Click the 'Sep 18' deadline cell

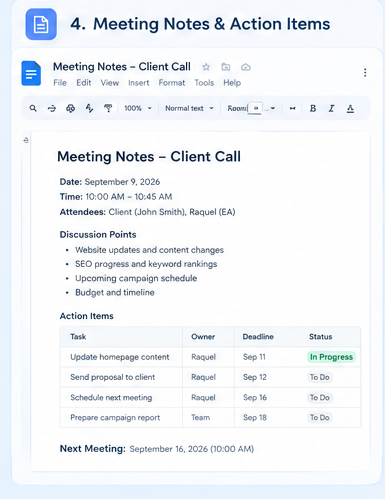(255, 418)
